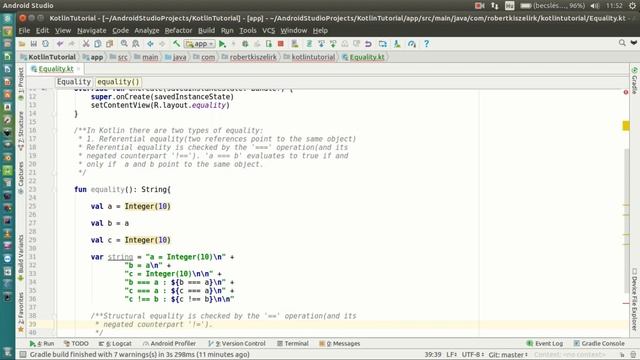
Task: Click the Git: master branch selector
Action: click(508, 355)
